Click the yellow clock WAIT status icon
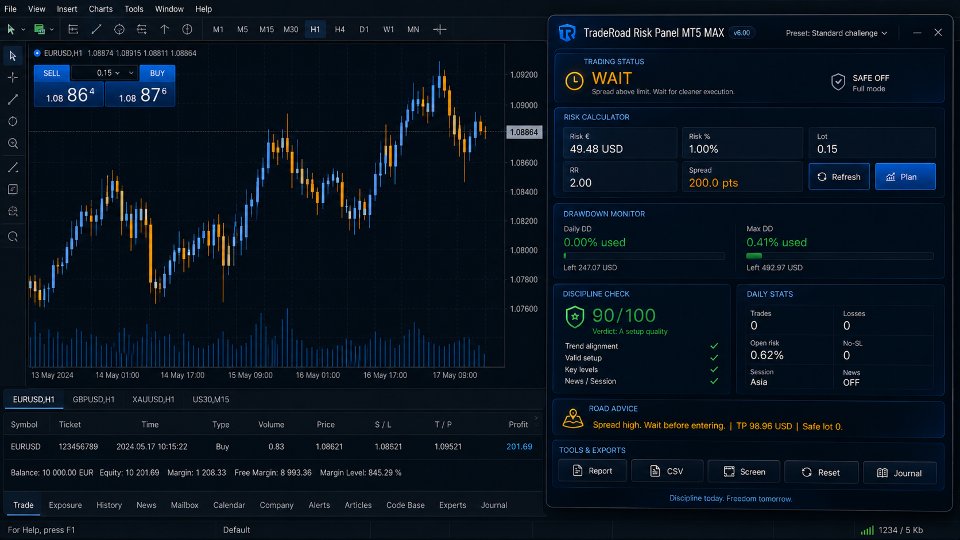 [x=574, y=81]
